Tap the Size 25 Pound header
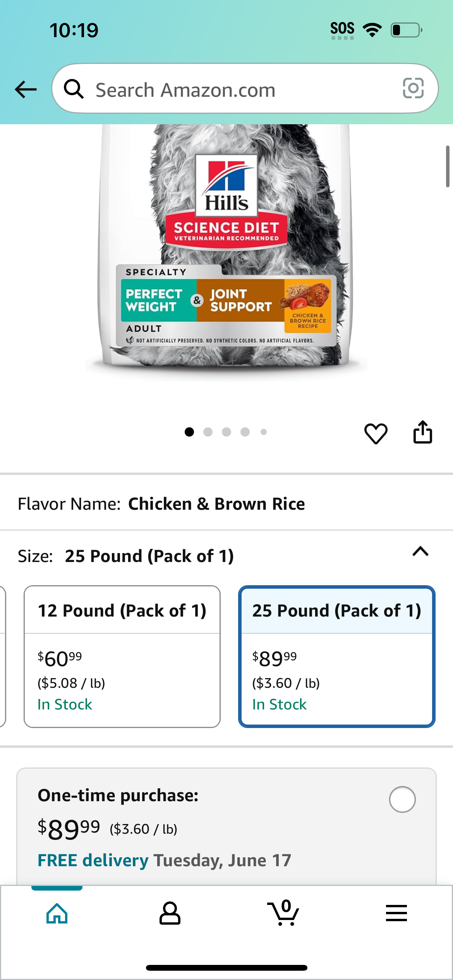The width and height of the screenshot is (453, 980). [x=126, y=556]
